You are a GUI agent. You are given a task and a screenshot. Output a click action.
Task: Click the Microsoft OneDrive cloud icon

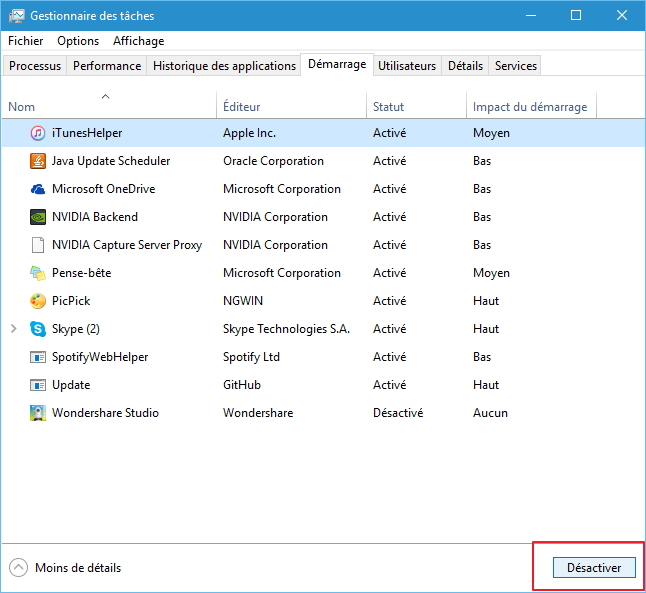point(37,189)
